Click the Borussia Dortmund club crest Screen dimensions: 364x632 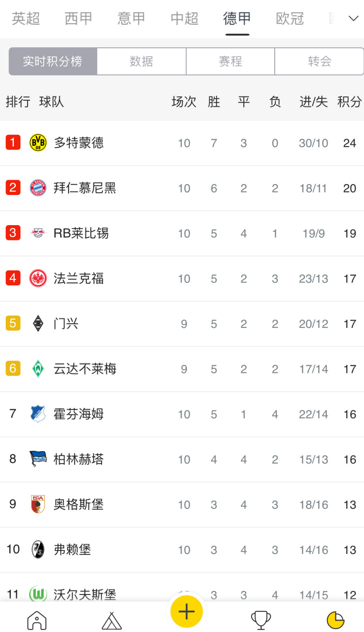point(37,143)
